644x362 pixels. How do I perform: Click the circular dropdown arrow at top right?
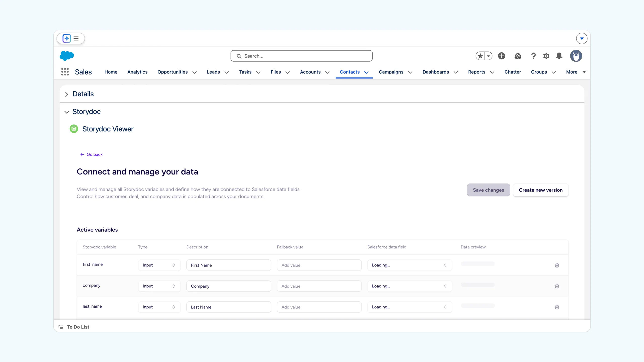pyautogui.click(x=582, y=38)
